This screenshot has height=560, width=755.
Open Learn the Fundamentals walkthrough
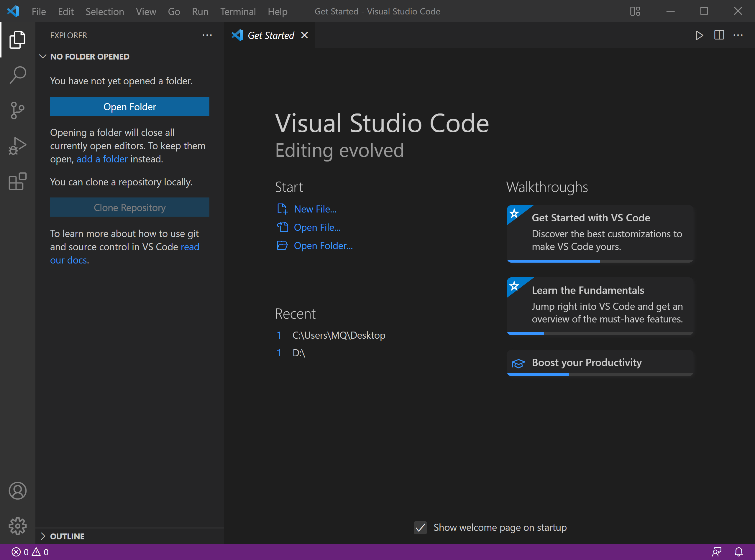click(600, 306)
